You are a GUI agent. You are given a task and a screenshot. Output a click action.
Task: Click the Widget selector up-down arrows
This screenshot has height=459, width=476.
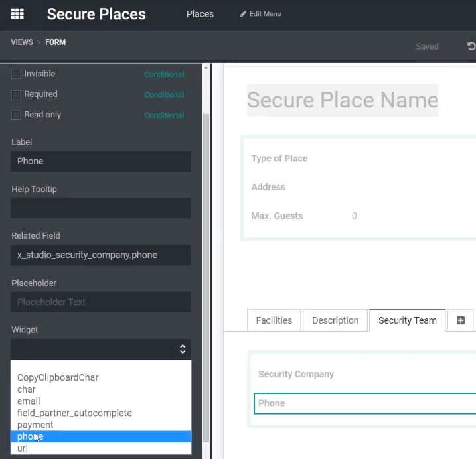click(x=183, y=349)
